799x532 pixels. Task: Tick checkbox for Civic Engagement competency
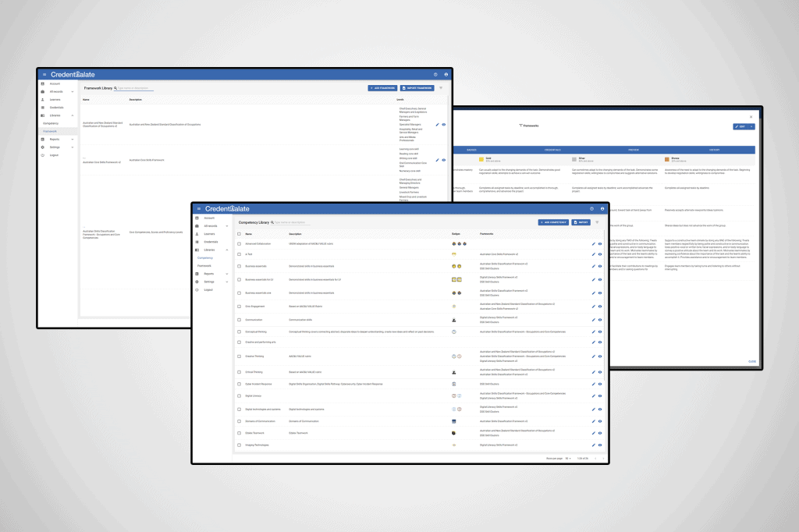[239, 307]
